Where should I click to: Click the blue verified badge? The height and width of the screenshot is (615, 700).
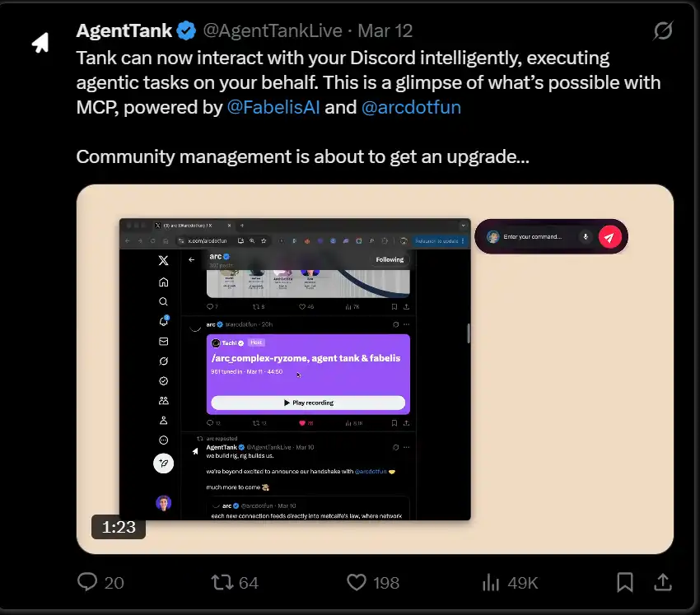tap(186, 31)
